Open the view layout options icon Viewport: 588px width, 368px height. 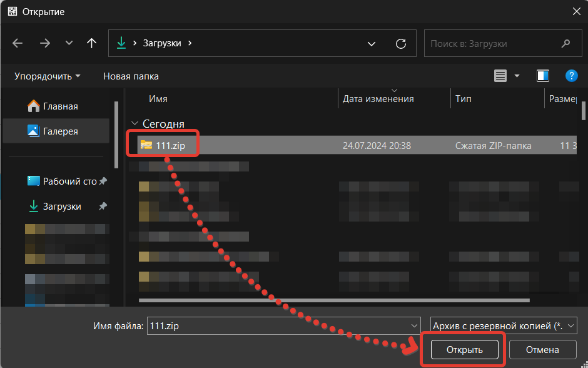[x=500, y=76]
